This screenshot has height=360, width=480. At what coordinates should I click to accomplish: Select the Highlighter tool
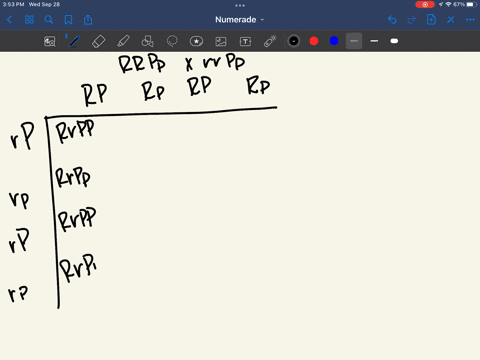(x=123, y=41)
